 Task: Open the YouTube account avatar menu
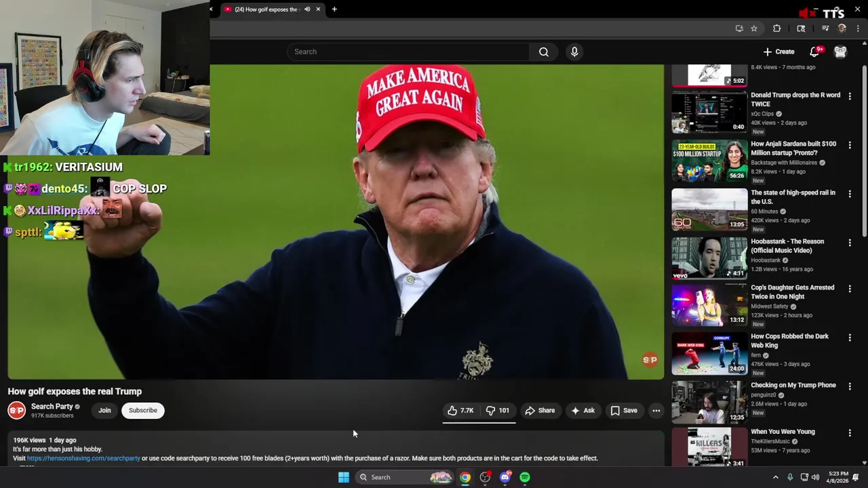840,52
